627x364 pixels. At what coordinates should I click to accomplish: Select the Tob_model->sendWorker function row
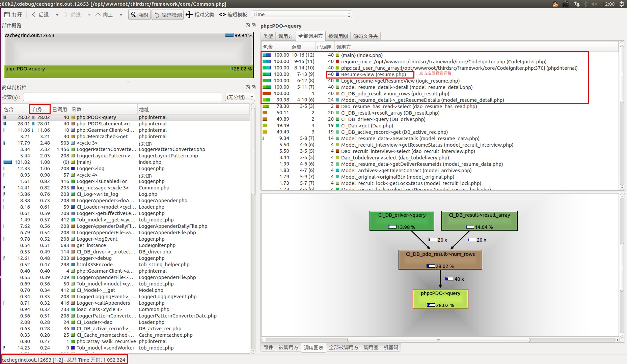click(x=126, y=348)
